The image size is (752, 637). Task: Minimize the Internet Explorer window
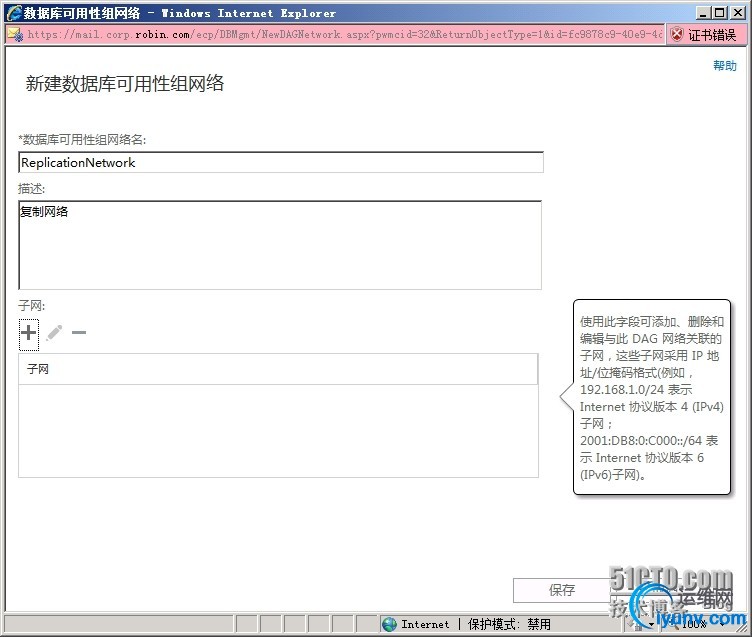703,13
